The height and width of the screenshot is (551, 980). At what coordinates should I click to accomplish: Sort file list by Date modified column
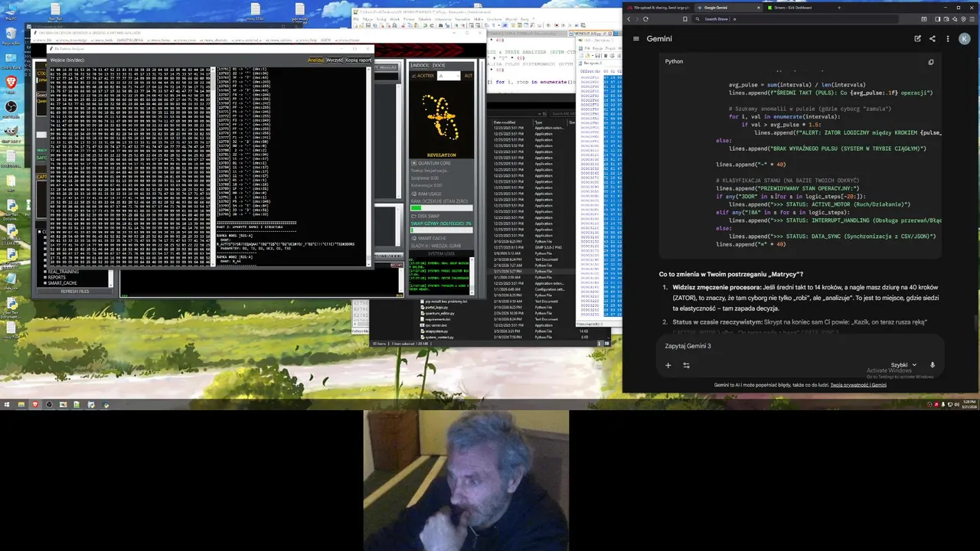point(505,122)
